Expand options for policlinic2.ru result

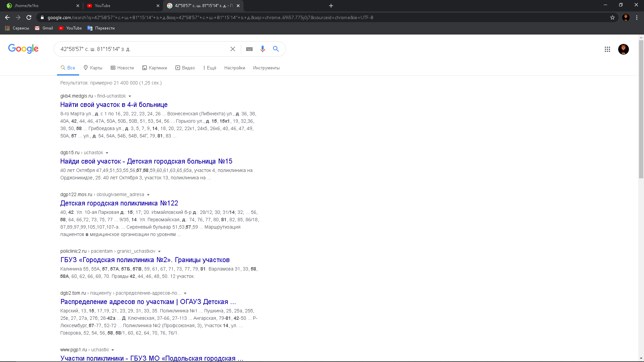[159, 251]
